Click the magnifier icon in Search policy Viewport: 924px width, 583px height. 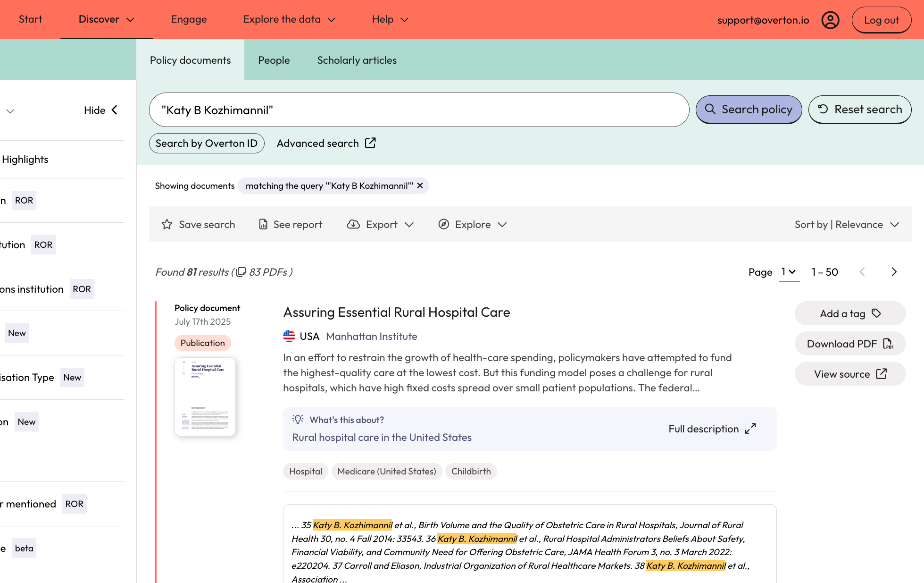coord(710,109)
